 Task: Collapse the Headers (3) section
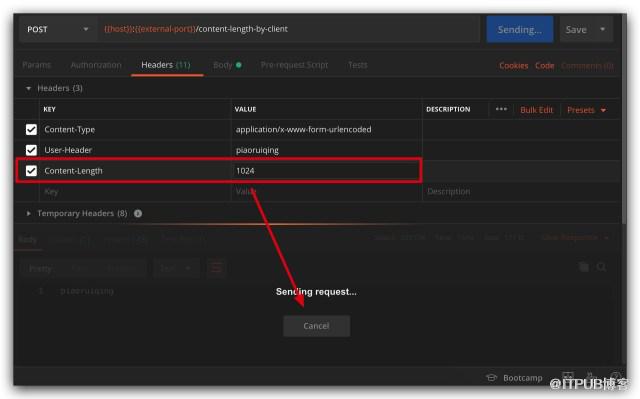coord(28,88)
